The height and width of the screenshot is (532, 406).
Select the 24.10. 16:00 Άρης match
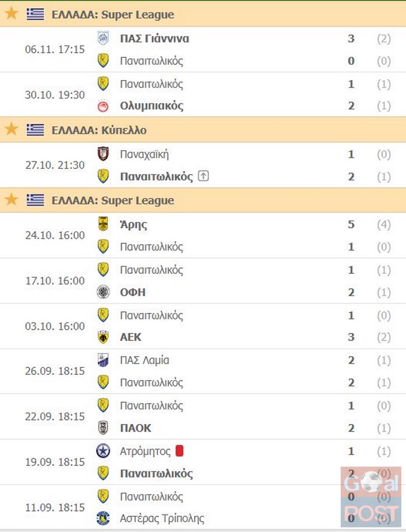point(203,235)
